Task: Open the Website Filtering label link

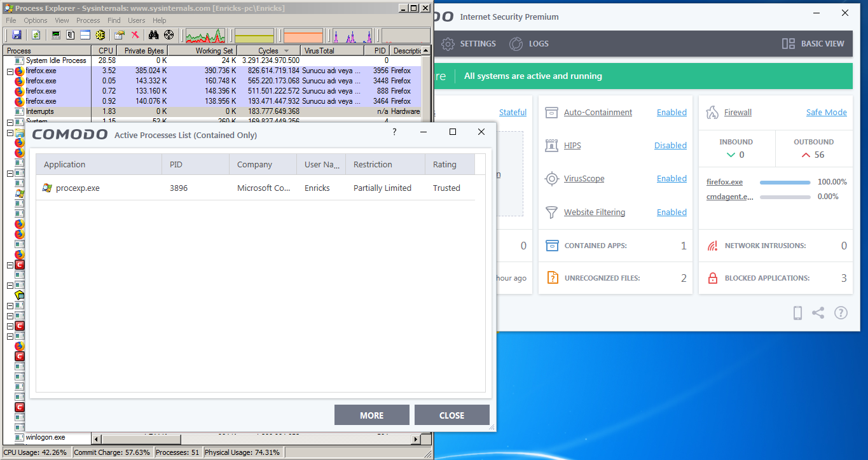Action: click(595, 213)
